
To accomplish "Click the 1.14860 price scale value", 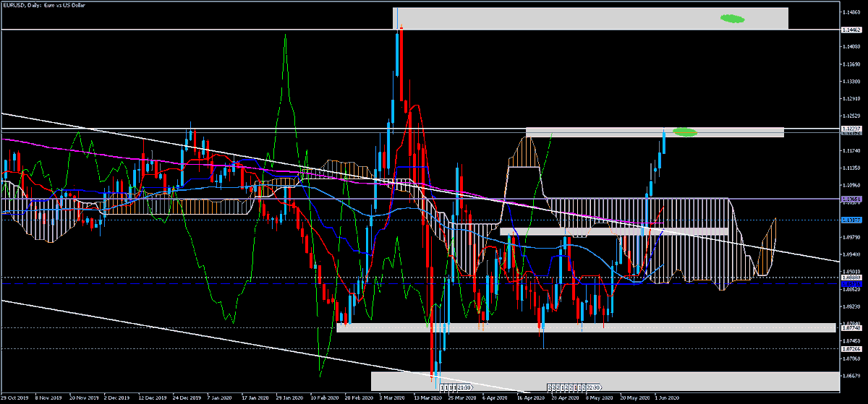I will point(851,12).
